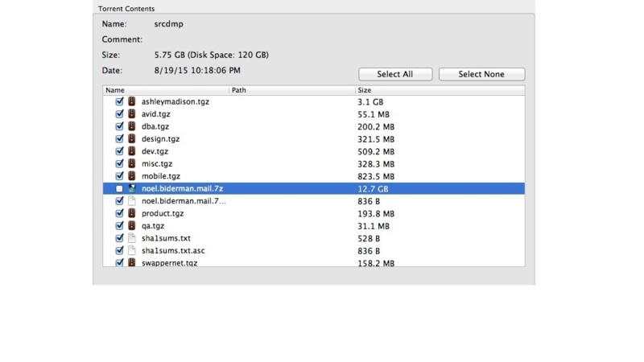
Task: Click the sha1sums.txt document icon
Action: tap(132, 237)
